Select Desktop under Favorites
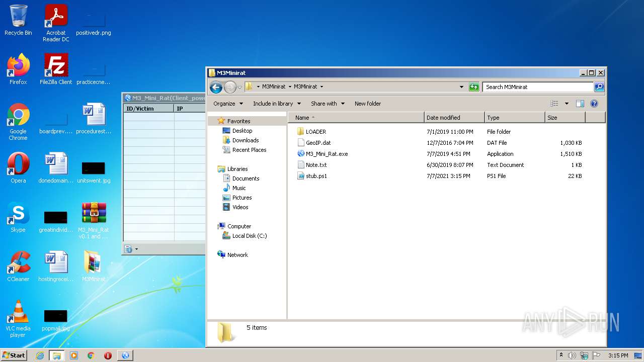The width and height of the screenshot is (644, 362). (242, 131)
